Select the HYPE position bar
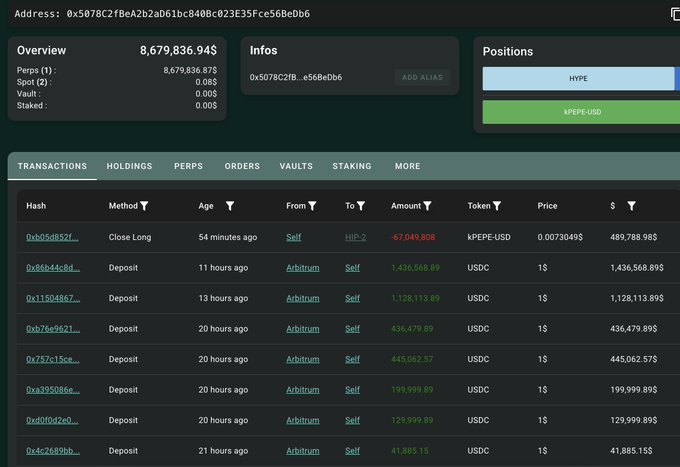 pyautogui.click(x=579, y=78)
